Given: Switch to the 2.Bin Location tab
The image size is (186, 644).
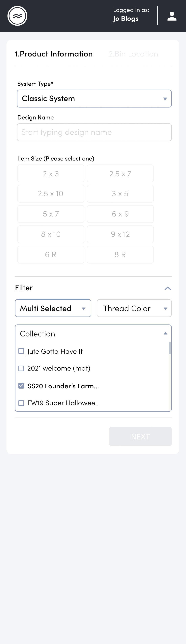Looking at the screenshot, I should [x=133, y=54].
